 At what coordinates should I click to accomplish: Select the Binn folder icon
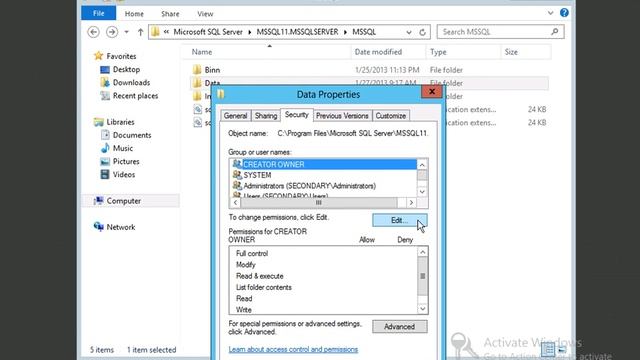[197, 70]
